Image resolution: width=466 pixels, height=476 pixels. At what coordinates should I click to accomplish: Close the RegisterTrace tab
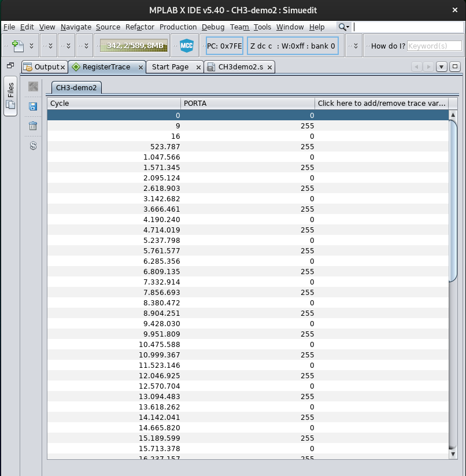140,68
